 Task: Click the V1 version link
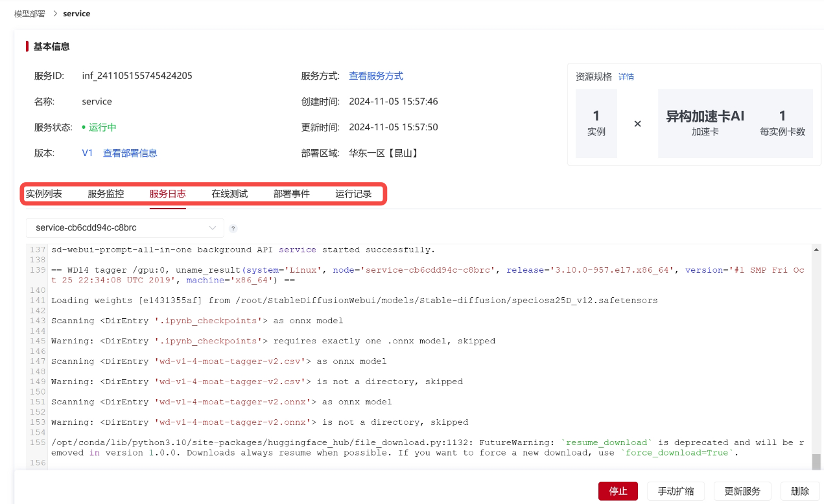coord(88,154)
